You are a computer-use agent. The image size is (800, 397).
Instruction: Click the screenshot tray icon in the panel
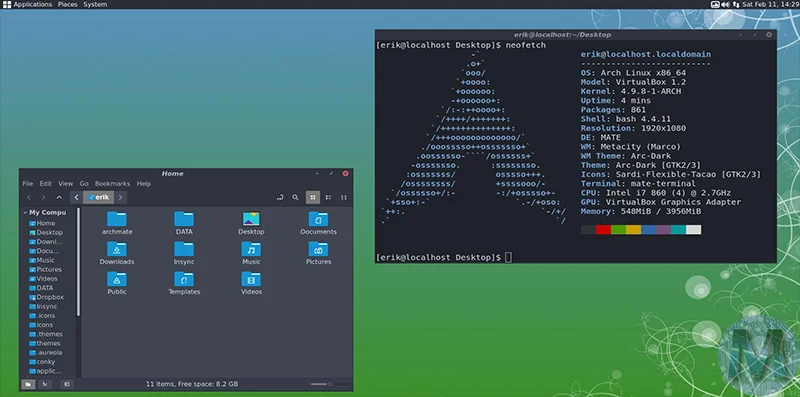point(715,5)
